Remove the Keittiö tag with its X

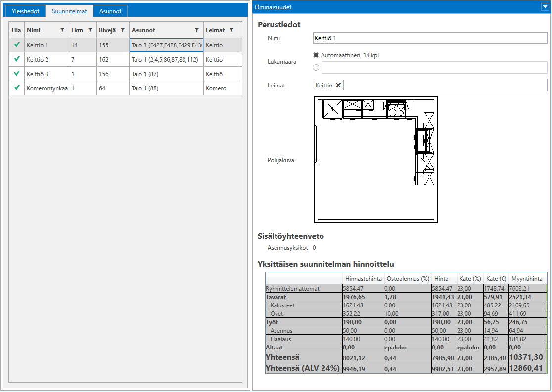tap(338, 85)
